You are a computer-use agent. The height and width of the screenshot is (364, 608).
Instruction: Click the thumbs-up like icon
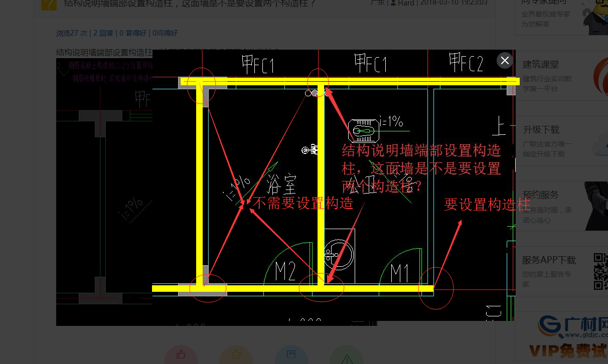click(x=181, y=355)
